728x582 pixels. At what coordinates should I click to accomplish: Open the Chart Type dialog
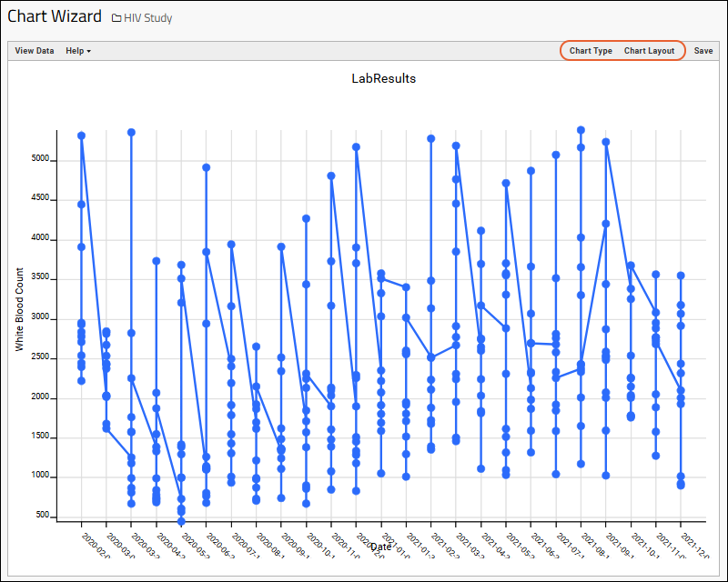click(591, 51)
